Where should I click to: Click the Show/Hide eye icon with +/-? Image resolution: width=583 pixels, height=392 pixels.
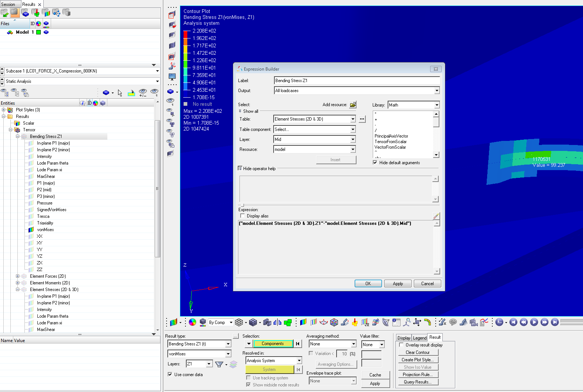point(143,92)
